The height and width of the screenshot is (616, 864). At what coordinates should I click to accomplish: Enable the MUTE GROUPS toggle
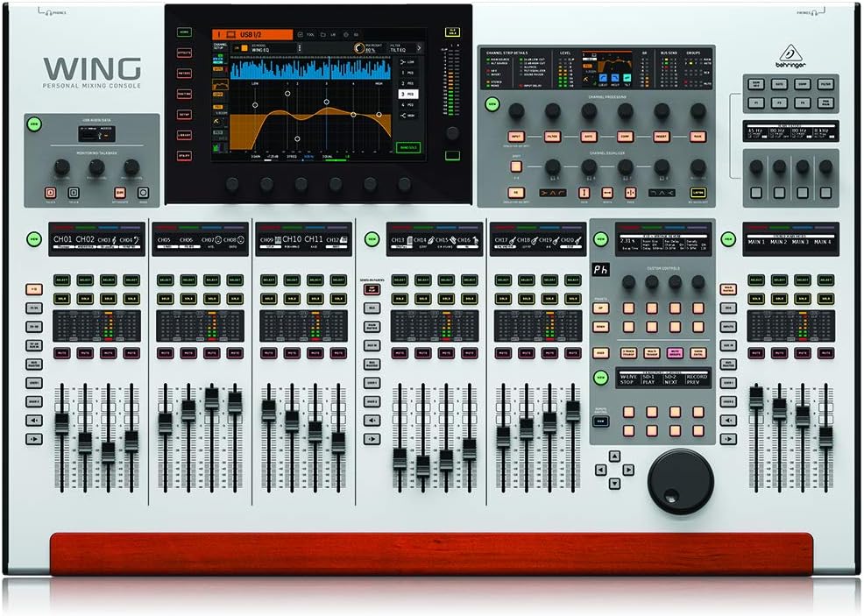pyautogui.click(x=675, y=352)
